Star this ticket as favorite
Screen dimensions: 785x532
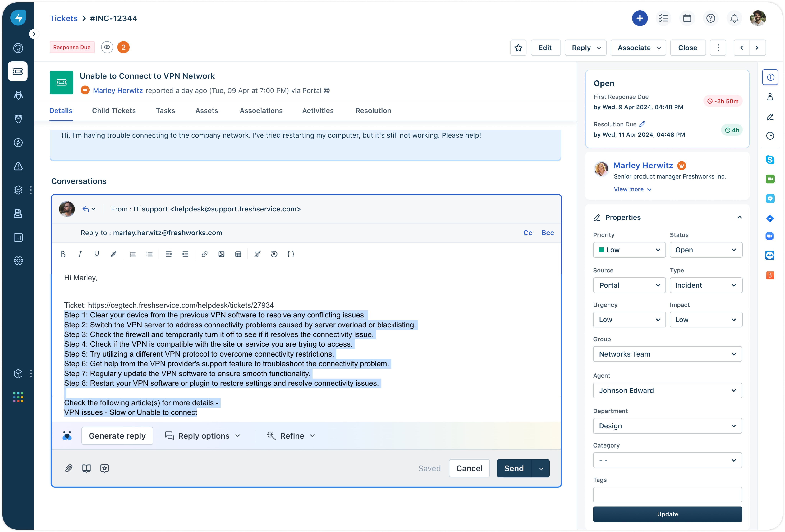coord(518,48)
